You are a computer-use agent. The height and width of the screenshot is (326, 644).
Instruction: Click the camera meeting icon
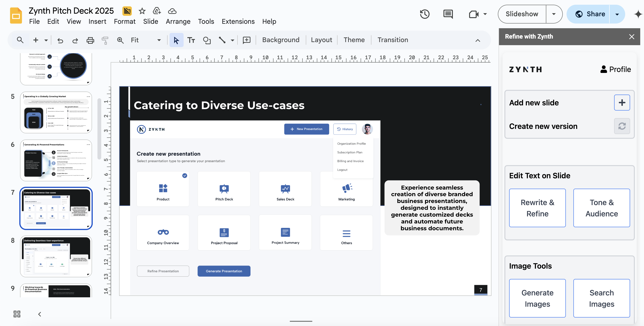click(474, 14)
